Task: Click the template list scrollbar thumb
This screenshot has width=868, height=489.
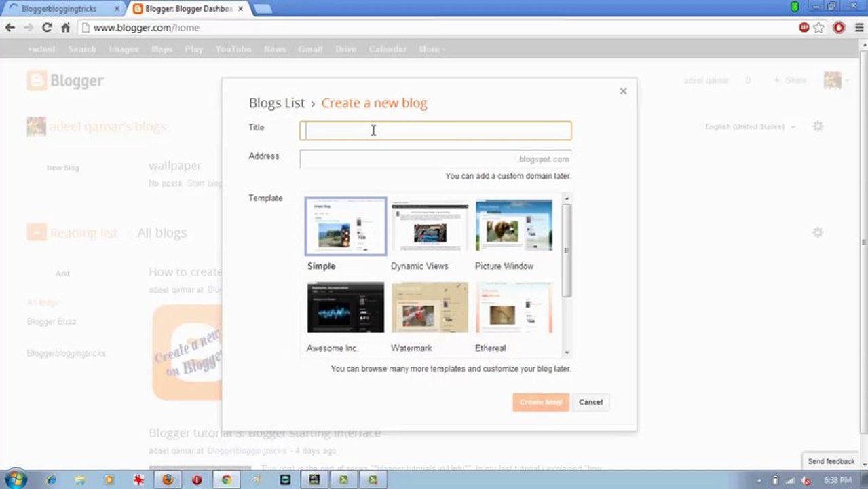Action: [567, 250]
